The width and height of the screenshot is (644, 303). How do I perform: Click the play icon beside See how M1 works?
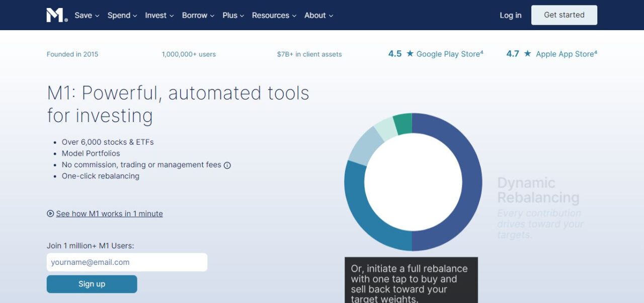pos(50,214)
